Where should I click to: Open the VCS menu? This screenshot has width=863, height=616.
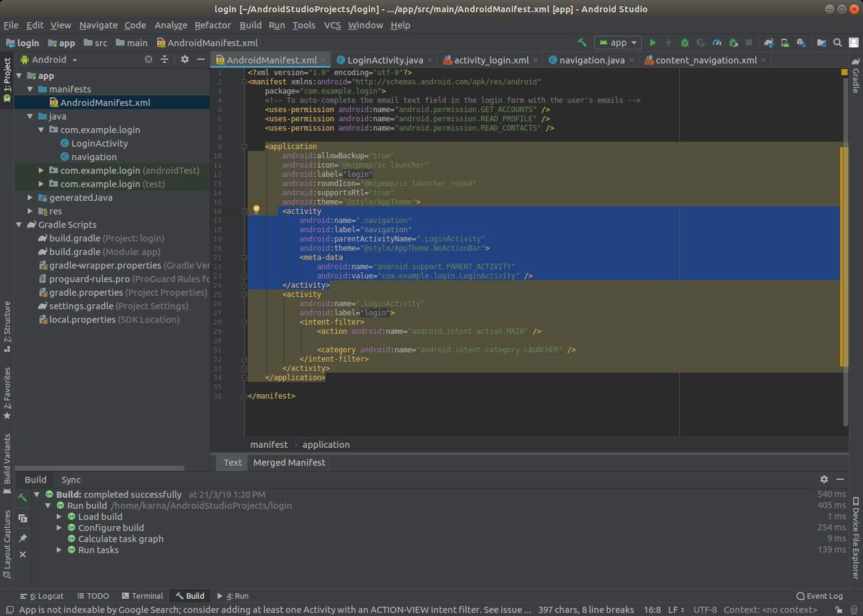point(332,25)
